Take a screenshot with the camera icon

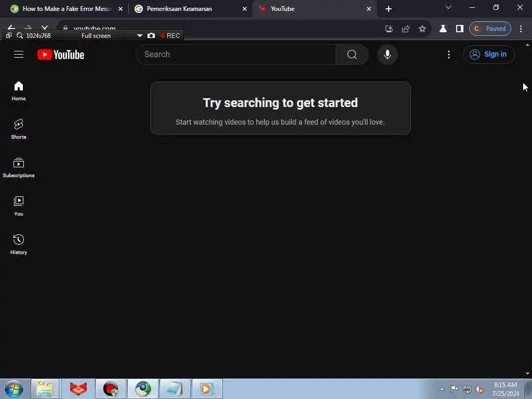[x=151, y=36]
